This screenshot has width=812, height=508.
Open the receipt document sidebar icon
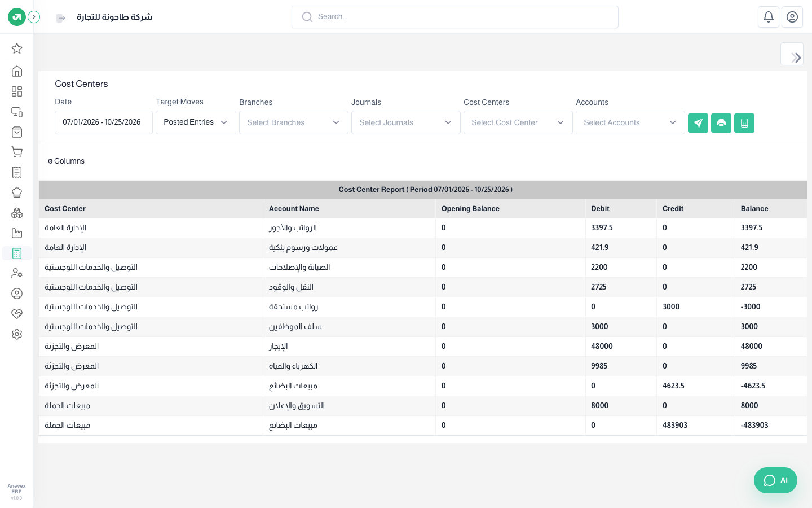(17, 172)
